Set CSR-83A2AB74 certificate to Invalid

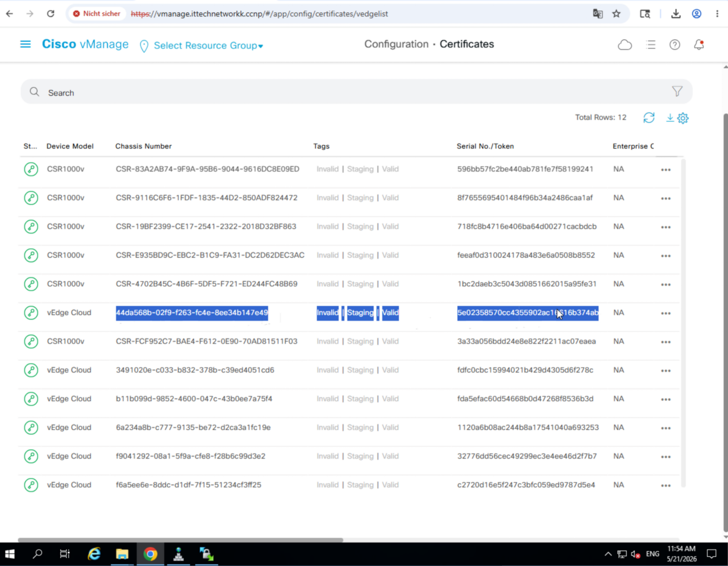tap(328, 169)
